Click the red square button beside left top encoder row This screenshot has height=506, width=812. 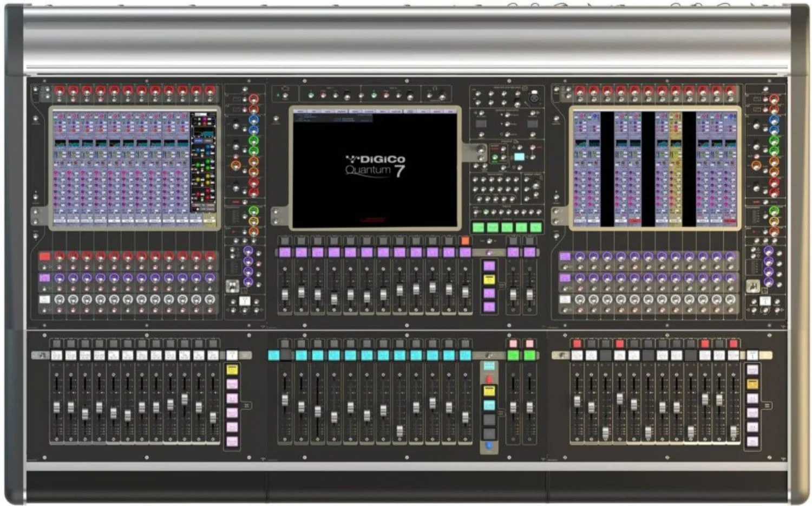44,257
